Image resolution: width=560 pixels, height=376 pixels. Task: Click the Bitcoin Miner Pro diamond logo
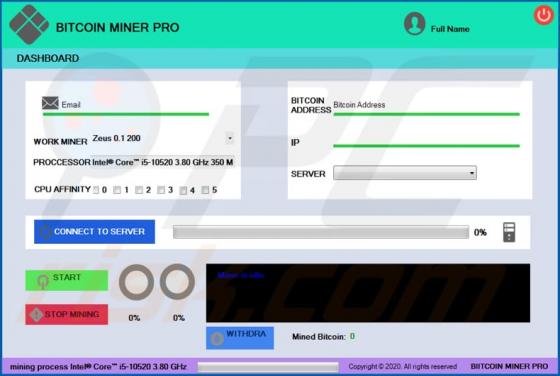29,25
